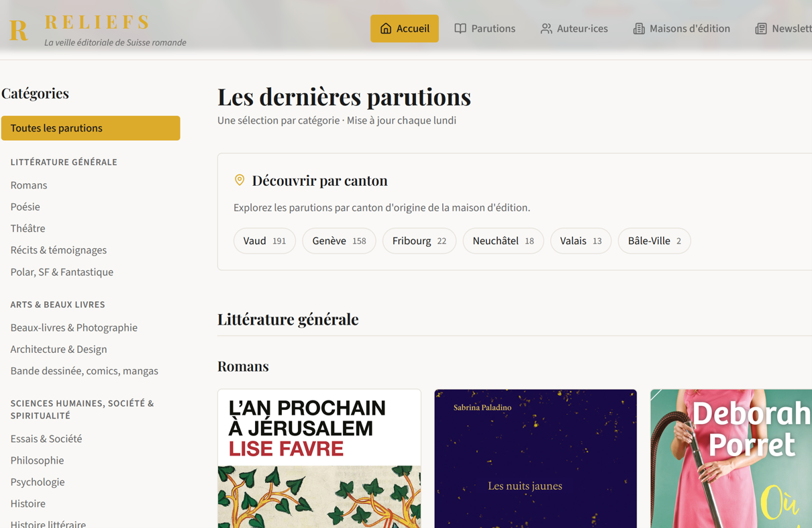Screen dimensions: 812x528
Task: Open Bande dessinée, comics, mangas link
Action: tap(85, 370)
